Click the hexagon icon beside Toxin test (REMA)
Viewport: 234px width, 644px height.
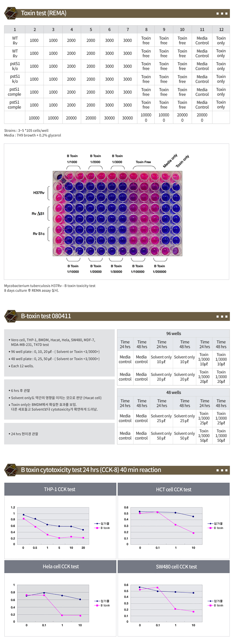pos(11,13)
